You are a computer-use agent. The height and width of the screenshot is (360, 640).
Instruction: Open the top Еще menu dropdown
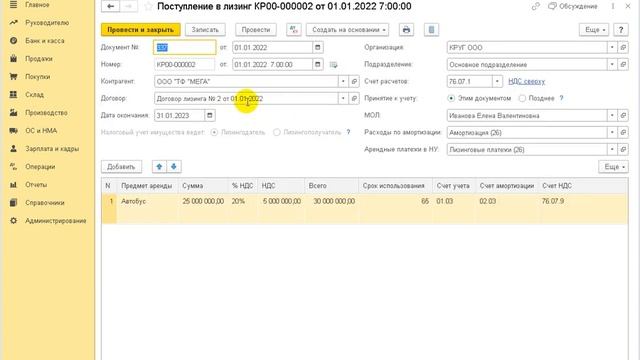click(594, 30)
